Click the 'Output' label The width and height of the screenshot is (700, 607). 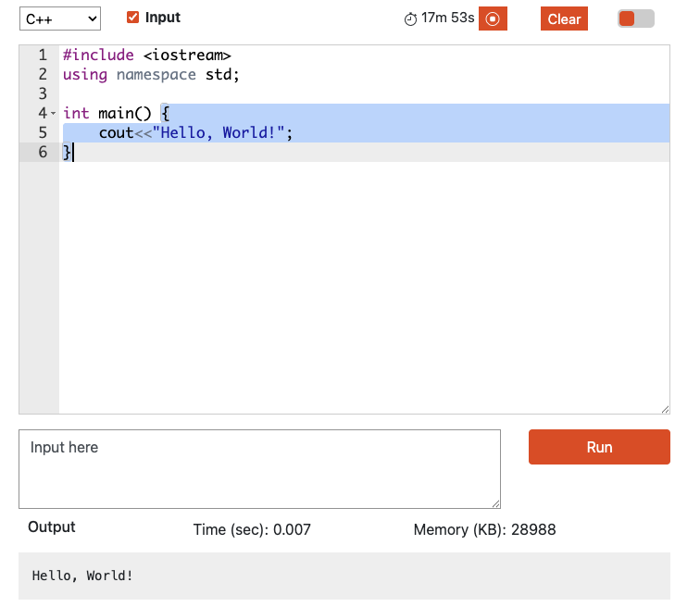click(x=51, y=526)
